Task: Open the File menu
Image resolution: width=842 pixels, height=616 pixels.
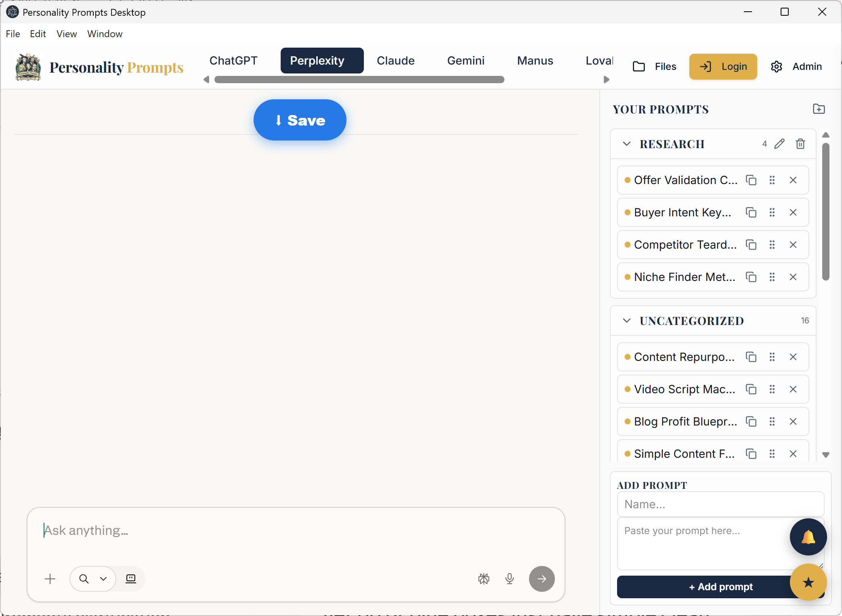Action: [x=13, y=34]
